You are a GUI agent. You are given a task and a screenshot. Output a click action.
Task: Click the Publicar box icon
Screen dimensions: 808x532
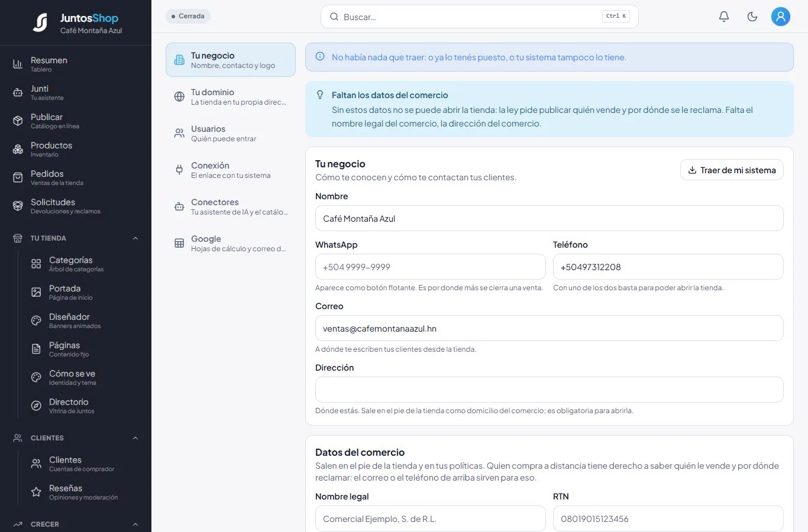coord(18,121)
